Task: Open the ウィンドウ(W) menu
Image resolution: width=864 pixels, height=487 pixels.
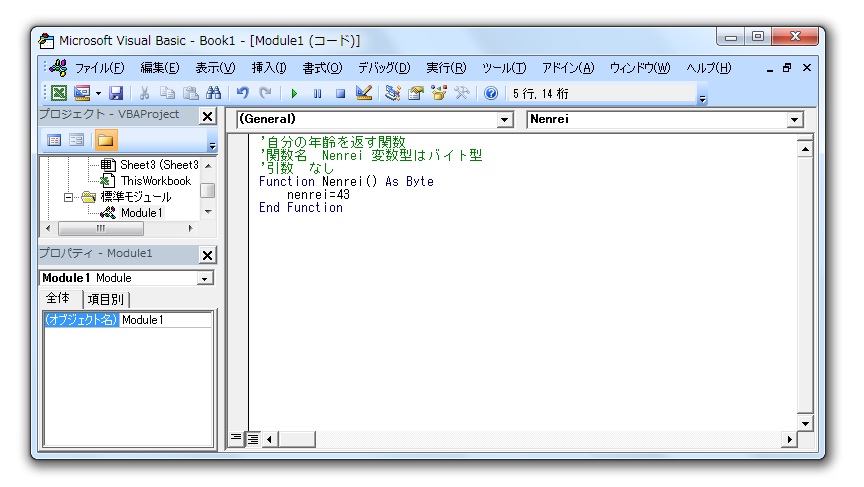Action: [x=640, y=68]
